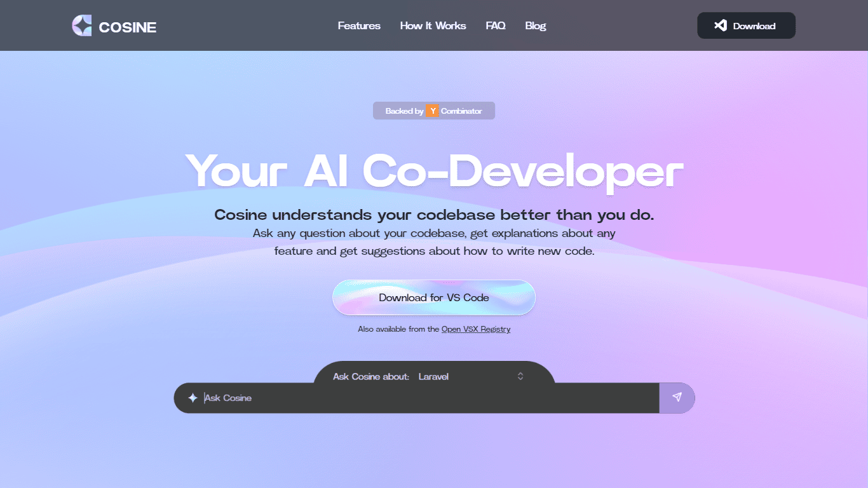Click the up-down chevron selector arrows
The height and width of the screenshot is (488, 868).
pos(520,376)
